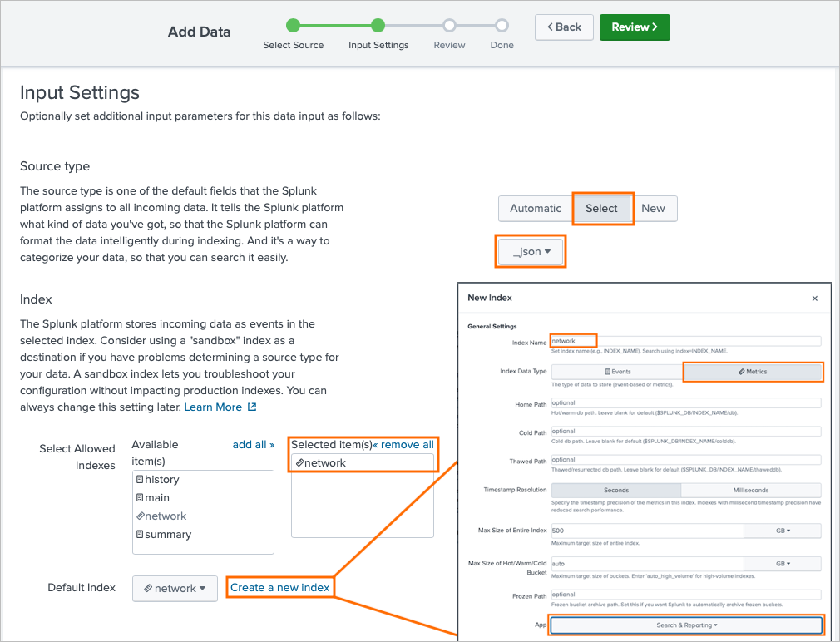Click the Input Settings step circle
The height and width of the screenshot is (642, 840).
tap(378, 25)
